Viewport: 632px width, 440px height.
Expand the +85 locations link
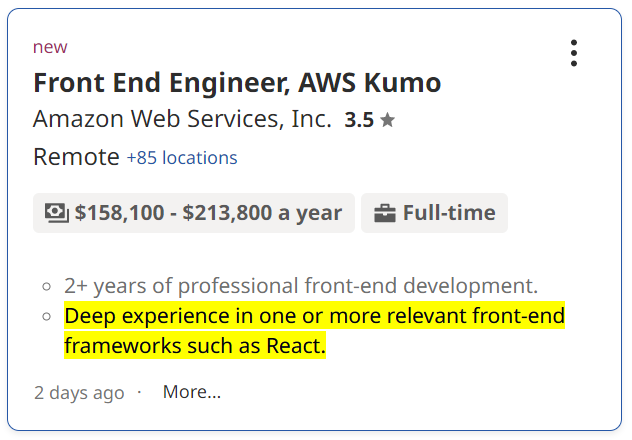click(182, 158)
